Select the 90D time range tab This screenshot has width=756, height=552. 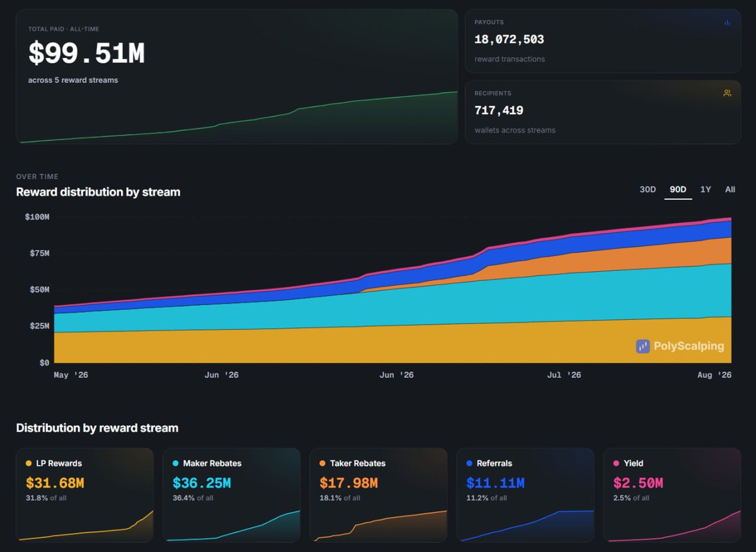(678, 190)
